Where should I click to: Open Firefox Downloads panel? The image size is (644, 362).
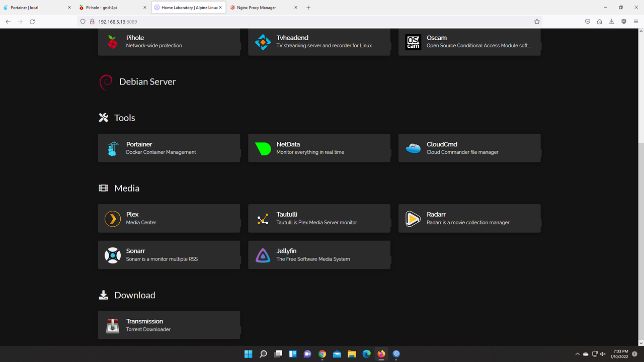click(612, 22)
